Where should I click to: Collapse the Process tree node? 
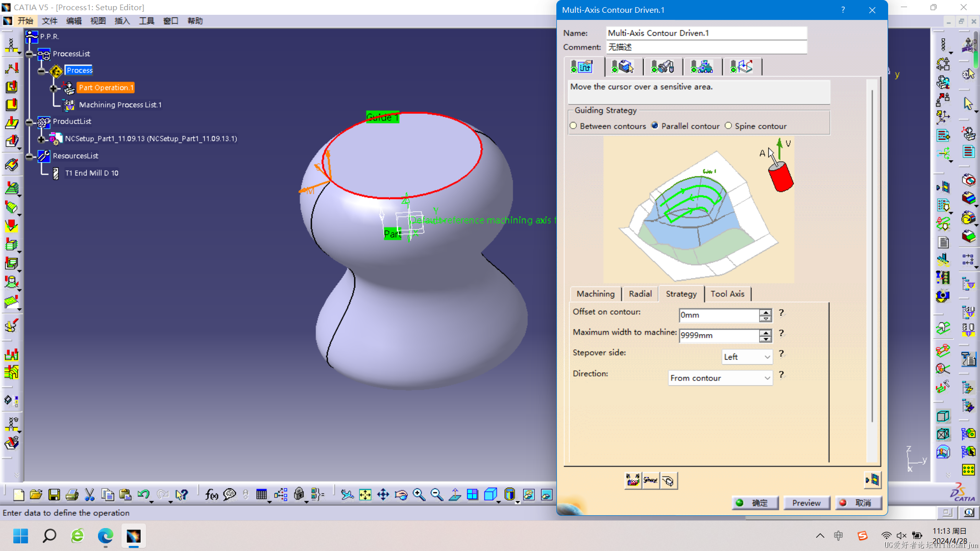[x=41, y=71]
